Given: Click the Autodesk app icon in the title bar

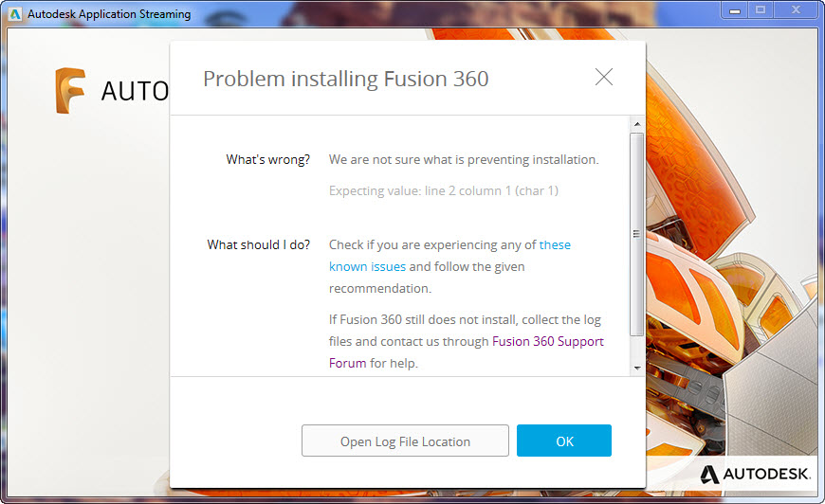Looking at the screenshot, I should (14, 14).
